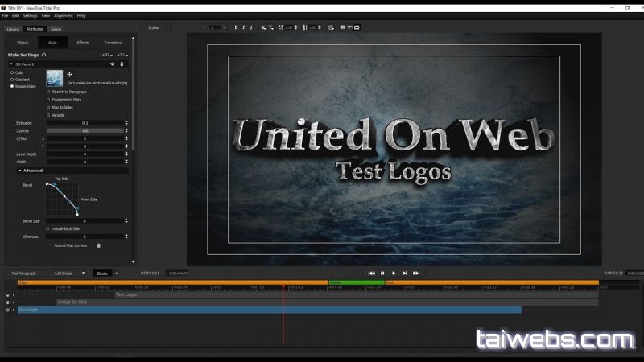
Task: Collapse the Advanced section
Action: click(x=20, y=171)
